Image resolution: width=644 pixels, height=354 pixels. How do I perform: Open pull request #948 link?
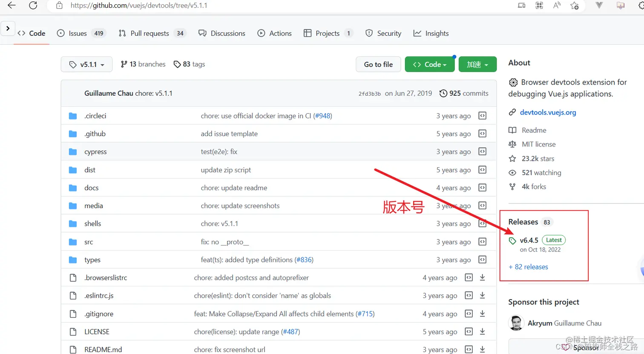(322, 116)
